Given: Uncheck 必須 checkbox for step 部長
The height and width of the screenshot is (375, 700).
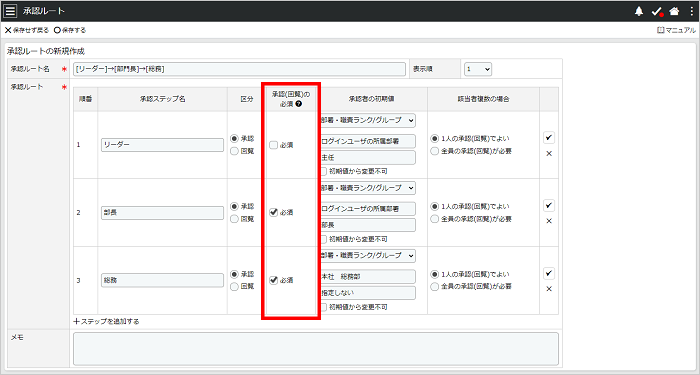Looking at the screenshot, I should [x=274, y=212].
